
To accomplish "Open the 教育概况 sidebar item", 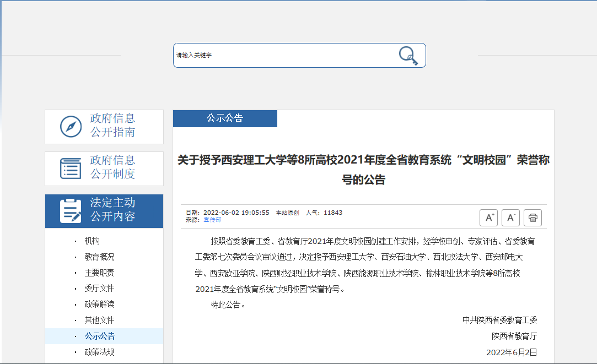I will coord(99,257).
